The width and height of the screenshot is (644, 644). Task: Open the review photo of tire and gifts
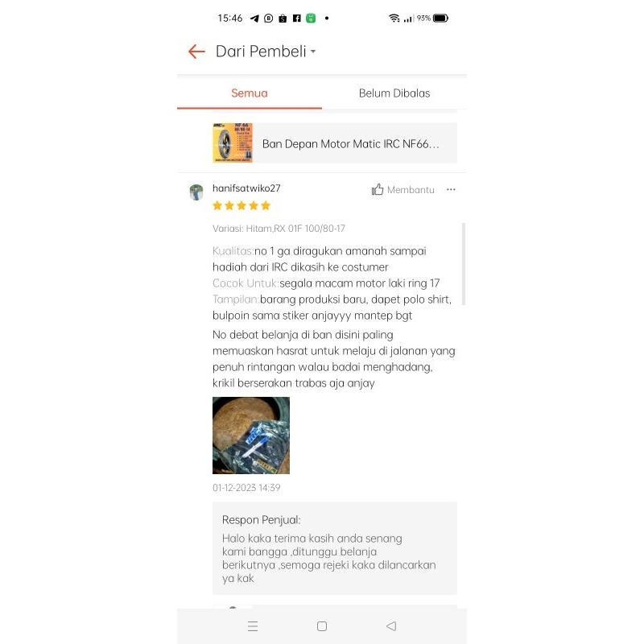coord(251,436)
